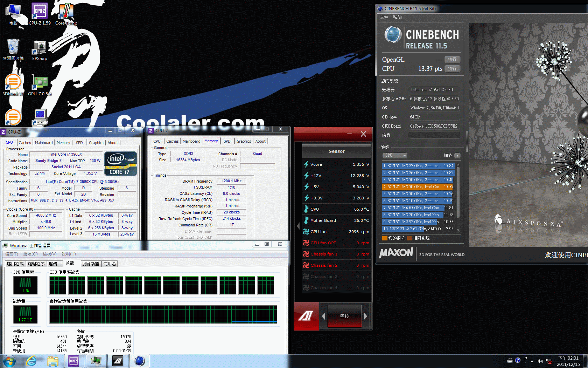Image resolution: width=588 pixels, height=368 pixels.
Task: Click the CPU fan sensor icon
Action: [306, 231]
